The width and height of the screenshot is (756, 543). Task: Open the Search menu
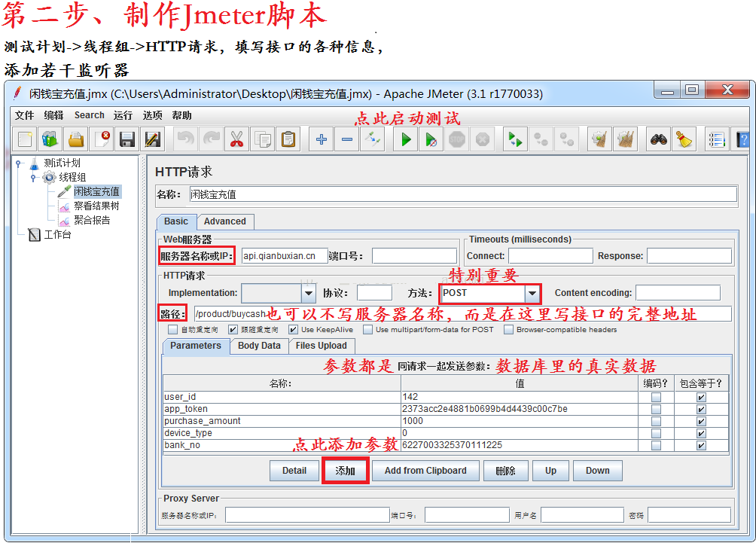[x=89, y=115]
